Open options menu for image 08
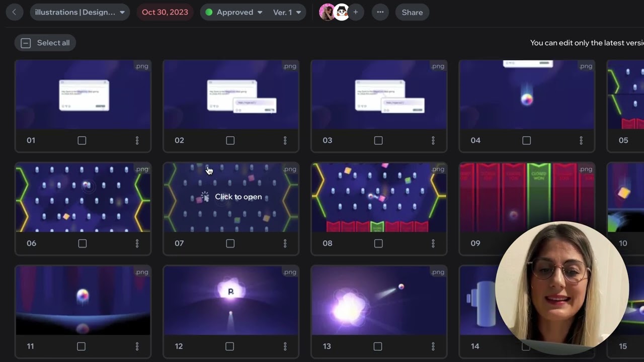Viewport: 644px width, 362px height. point(433,243)
